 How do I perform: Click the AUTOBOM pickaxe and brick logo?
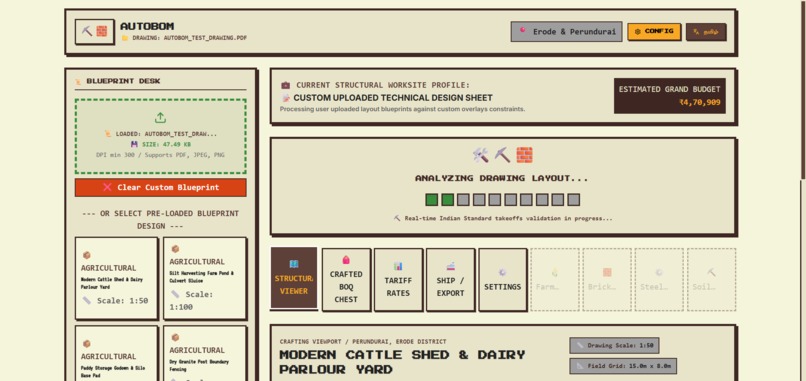(x=94, y=31)
